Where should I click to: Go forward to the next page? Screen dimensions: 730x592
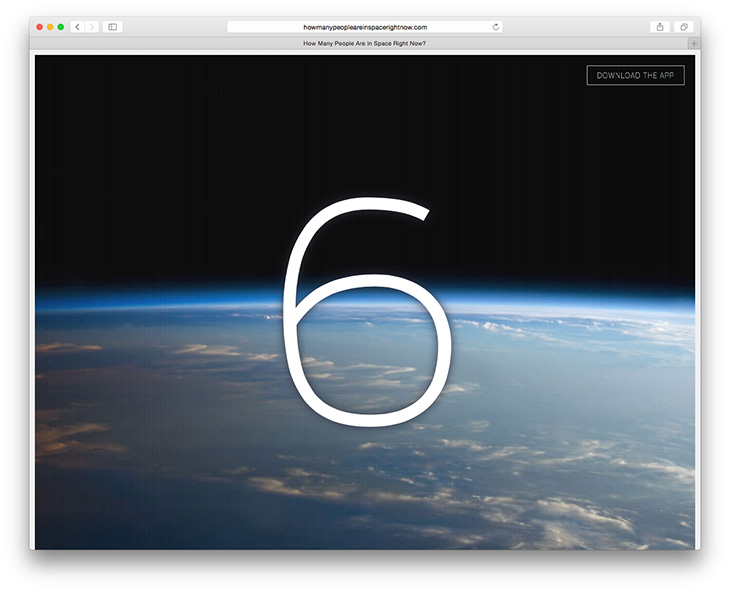tap(92, 27)
